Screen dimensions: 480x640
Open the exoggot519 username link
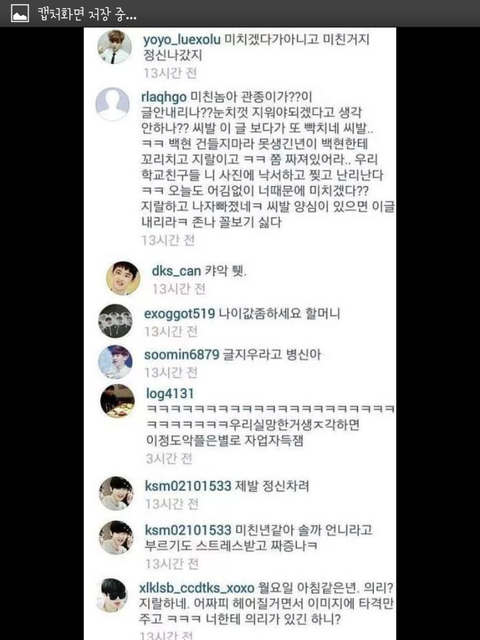[x=180, y=313]
